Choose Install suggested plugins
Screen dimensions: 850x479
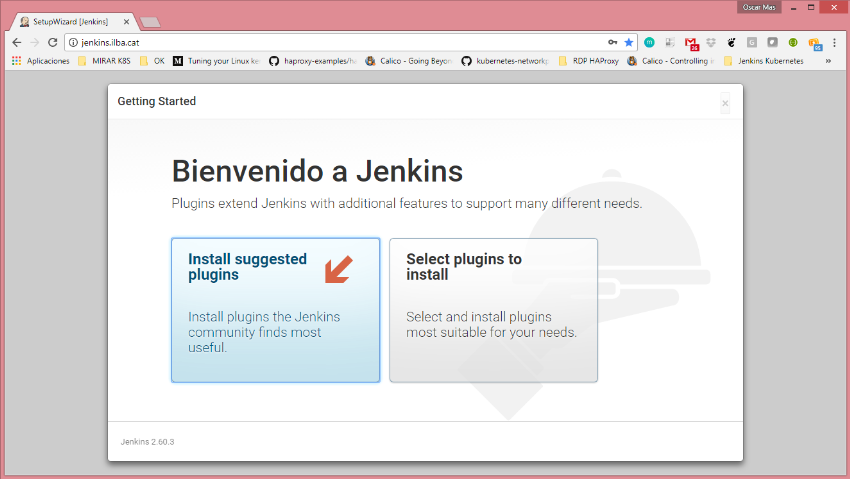[275, 310]
